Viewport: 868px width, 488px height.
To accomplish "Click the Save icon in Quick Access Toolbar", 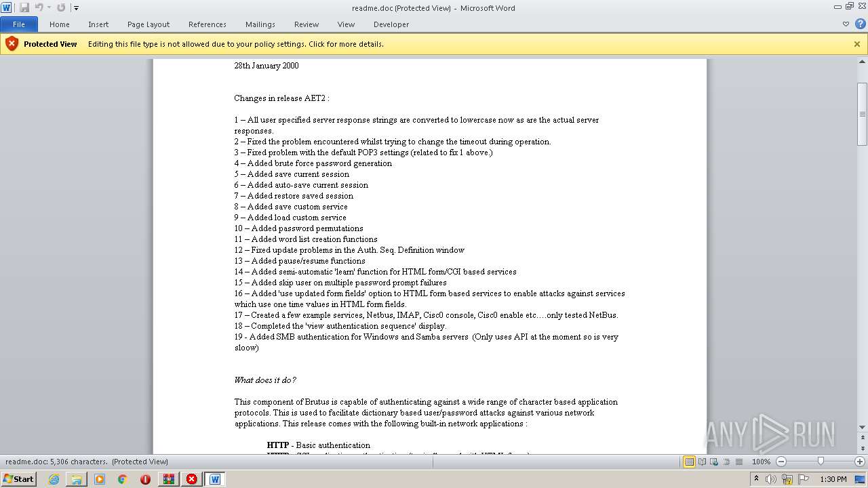I will pos(24,7).
